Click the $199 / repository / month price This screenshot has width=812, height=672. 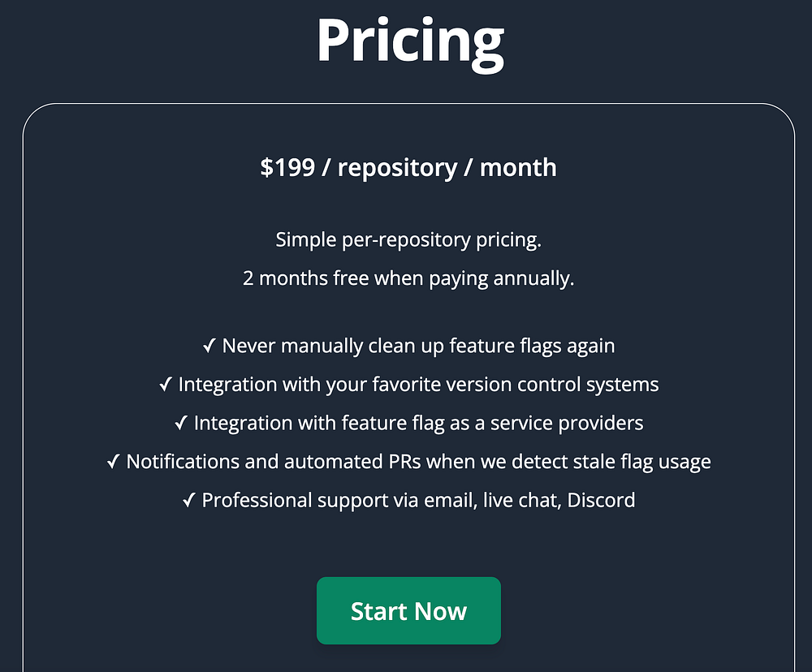(x=408, y=168)
